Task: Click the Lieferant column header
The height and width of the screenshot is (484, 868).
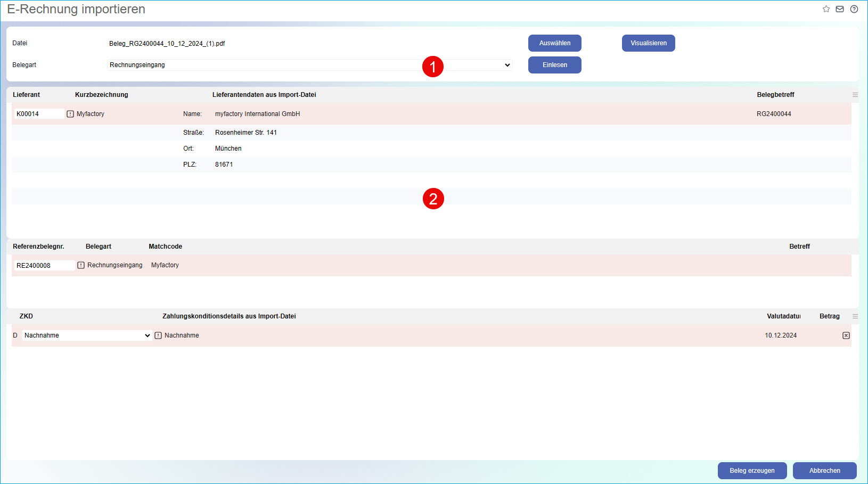Action: pos(27,95)
